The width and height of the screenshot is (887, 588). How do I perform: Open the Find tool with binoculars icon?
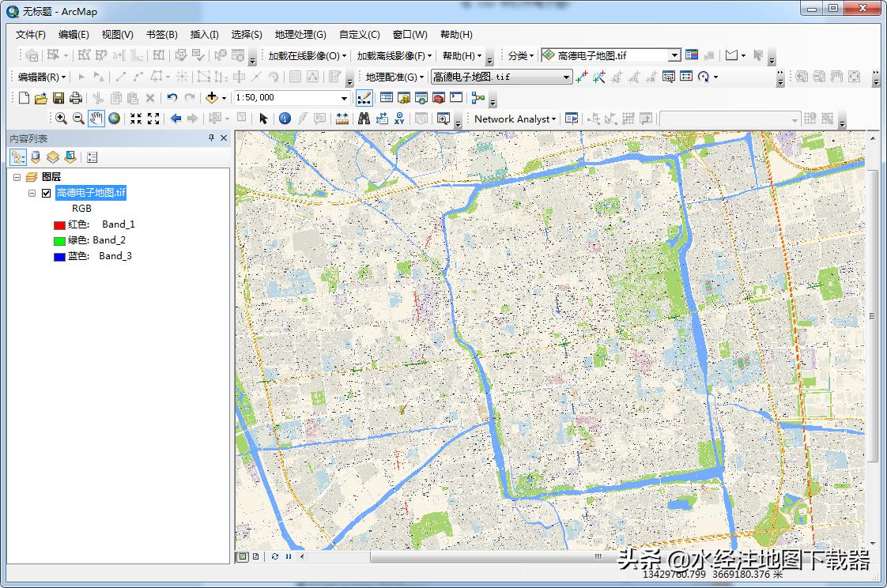pyautogui.click(x=363, y=119)
